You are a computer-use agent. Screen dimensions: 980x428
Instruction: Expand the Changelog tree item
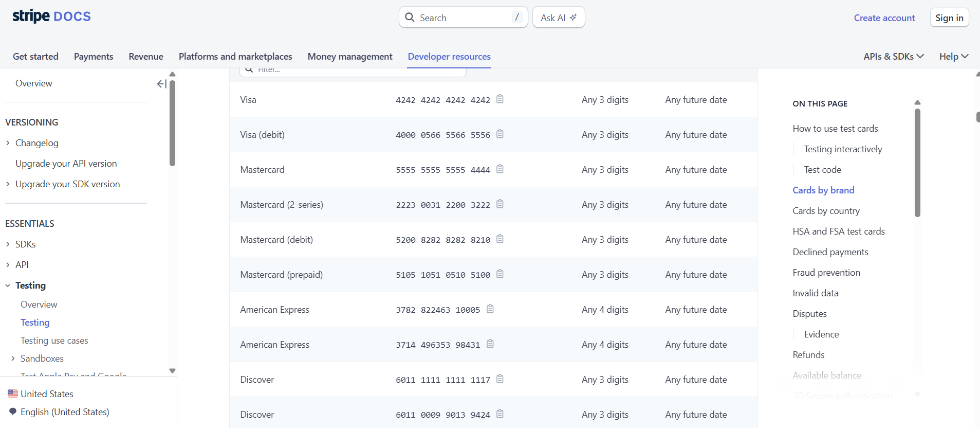[x=8, y=143]
